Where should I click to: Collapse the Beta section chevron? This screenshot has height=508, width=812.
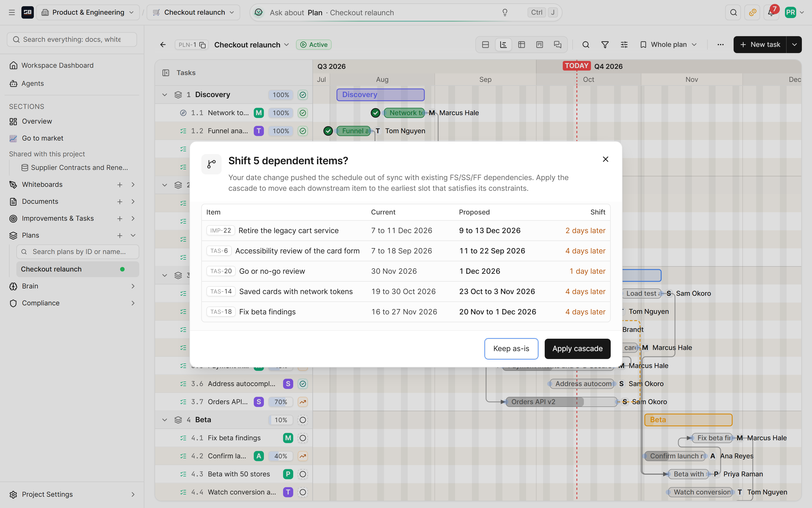[x=164, y=420]
